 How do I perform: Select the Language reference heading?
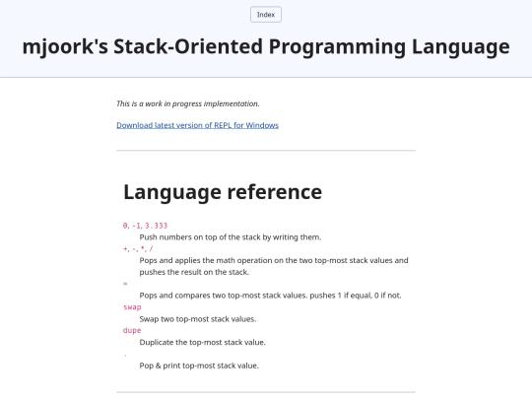(223, 192)
